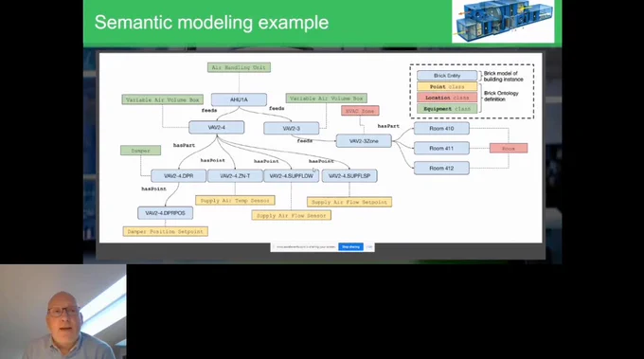Select 'Damper Position Setpoint' point class
Viewport: 644px width, 359px height.
point(166,232)
